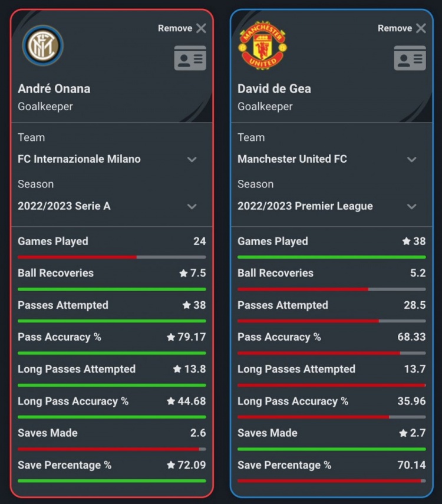This screenshot has width=442, height=504.
Task: Select the André Onana player name
Action: click(x=54, y=88)
